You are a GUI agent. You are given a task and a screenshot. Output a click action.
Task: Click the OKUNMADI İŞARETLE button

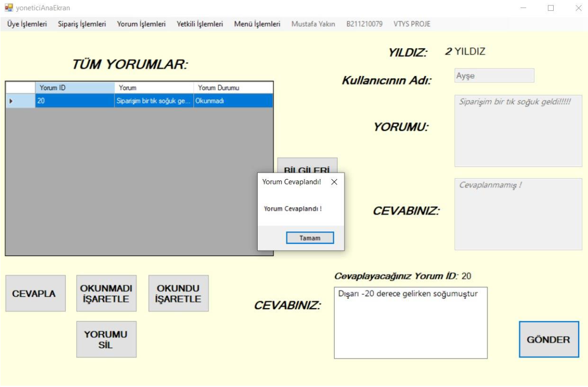tap(106, 293)
